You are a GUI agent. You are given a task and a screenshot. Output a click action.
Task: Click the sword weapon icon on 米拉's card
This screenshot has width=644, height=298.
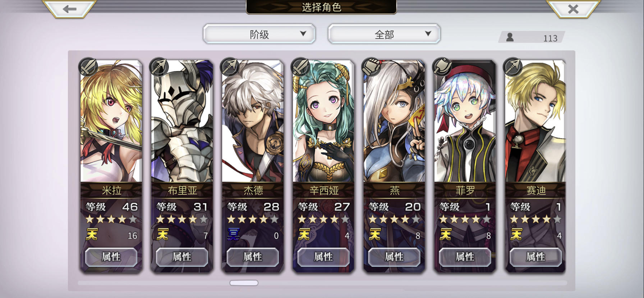(88, 66)
